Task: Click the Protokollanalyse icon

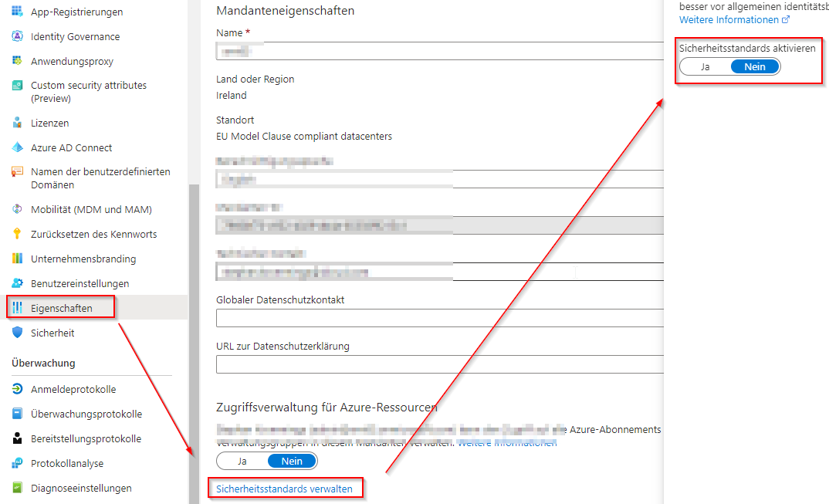Action: click(17, 463)
